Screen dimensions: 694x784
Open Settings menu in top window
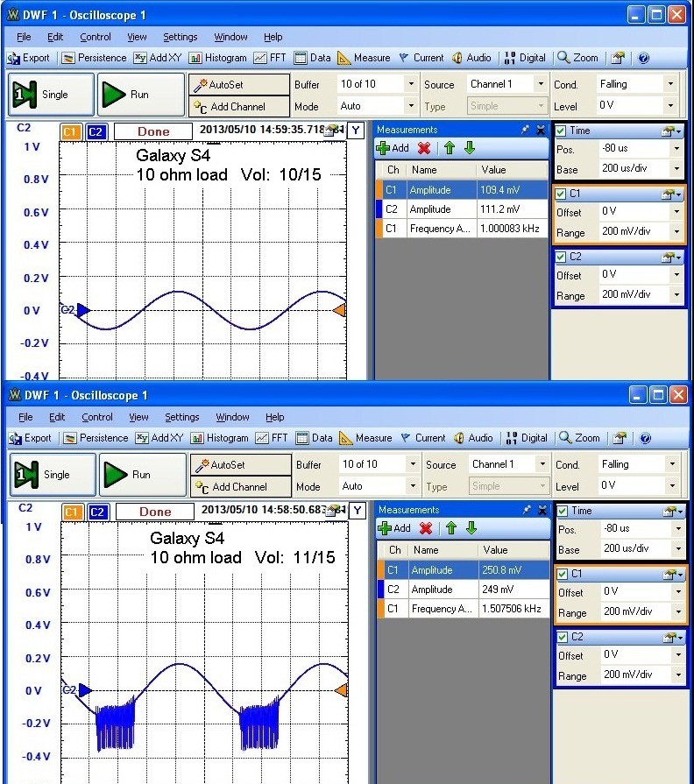click(180, 37)
